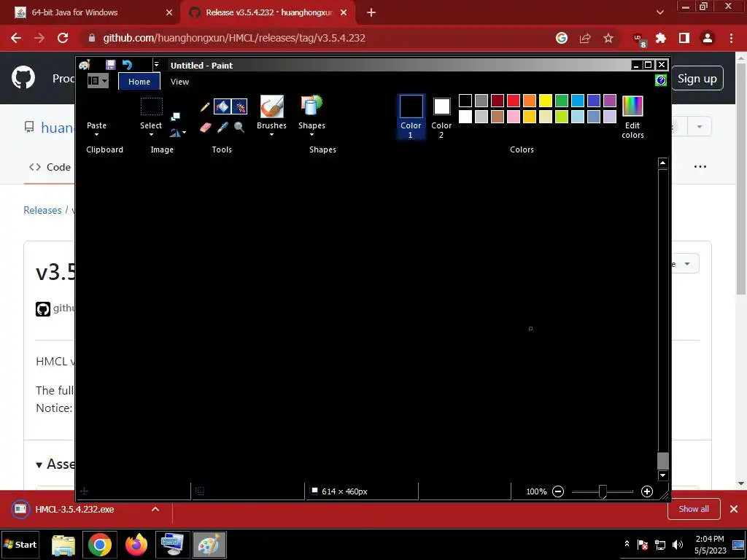Open a new Chrome tab
The width and height of the screenshot is (747, 560).
pyautogui.click(x=371, y=12)
